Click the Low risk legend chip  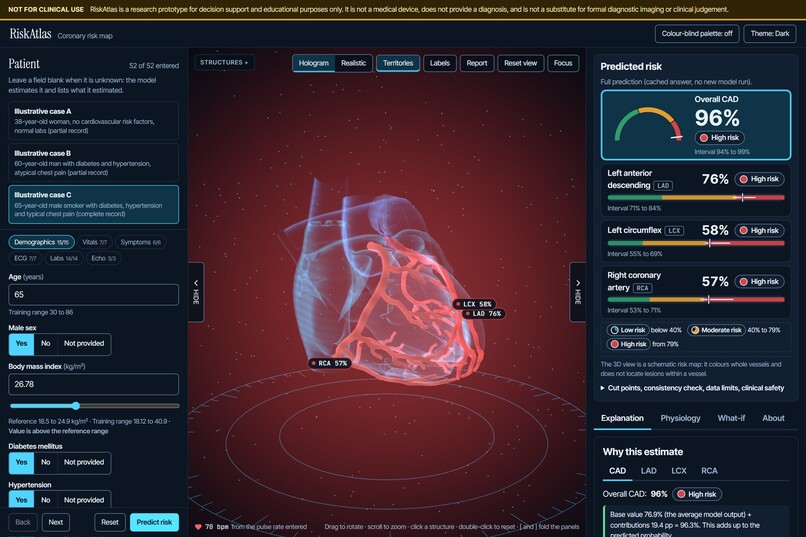click(627, 330)
